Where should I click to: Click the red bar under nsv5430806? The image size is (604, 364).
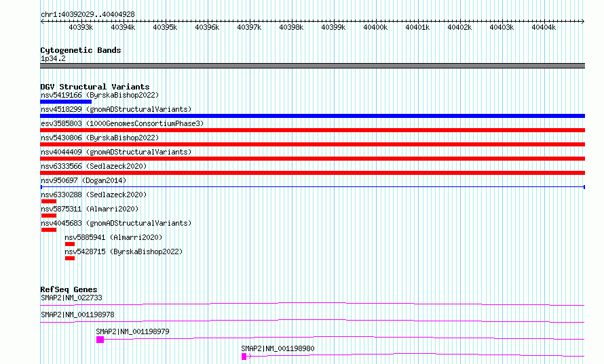click(312, 144)
